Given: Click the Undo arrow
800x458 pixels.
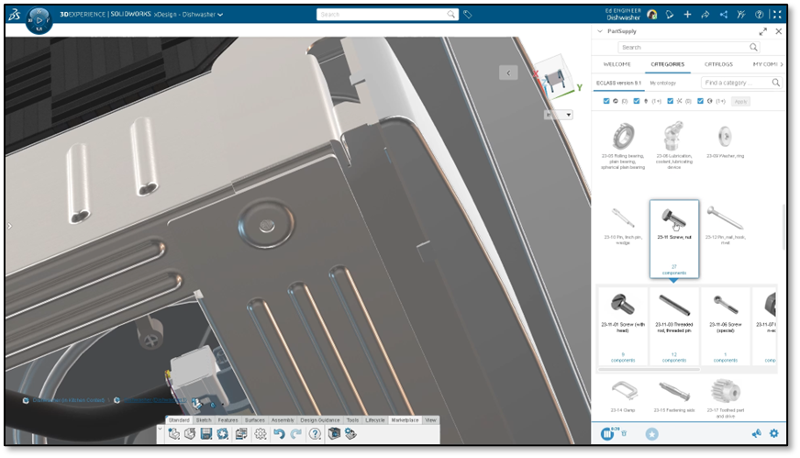Looking at the screenshot, I should 279,434.
